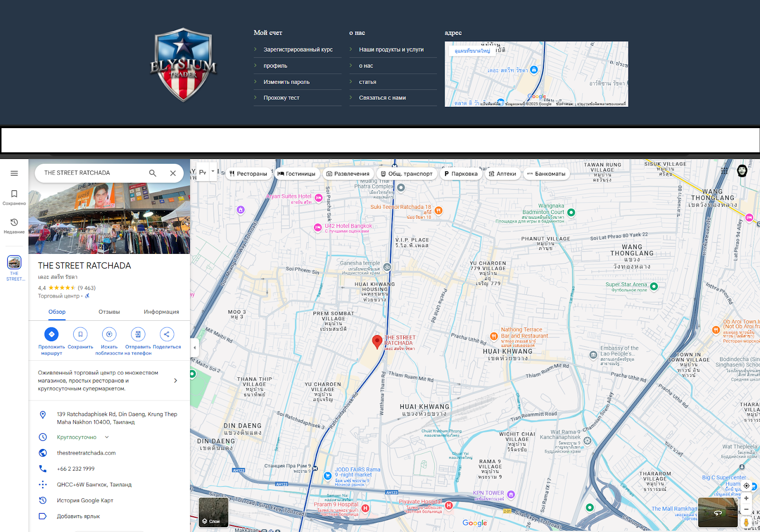Click the blue Directions route icon
The height and width of the screenshot is (532, 760).
51,334
